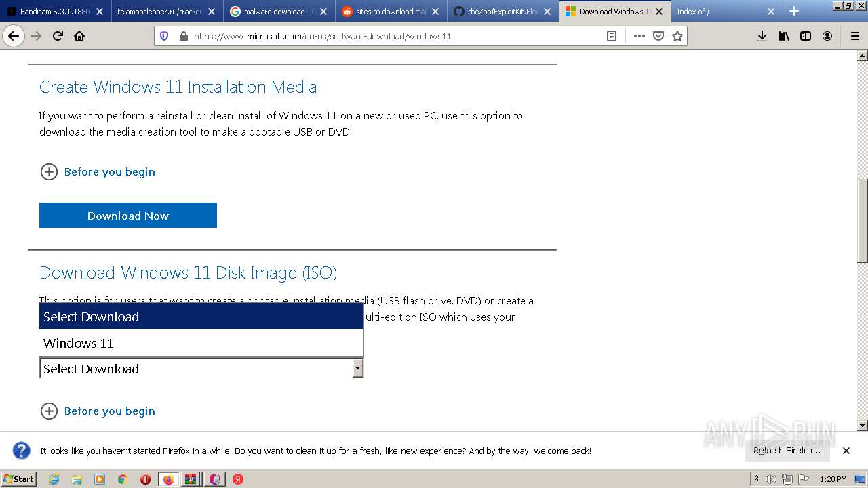Screen dimensions: 868x488
Task: Expand Before you begin under Installation Media
Action: tap(98, 172)
